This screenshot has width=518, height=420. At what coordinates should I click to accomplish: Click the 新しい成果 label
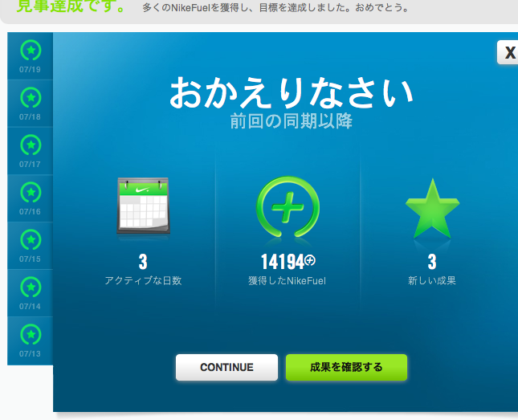pos(432,281)
